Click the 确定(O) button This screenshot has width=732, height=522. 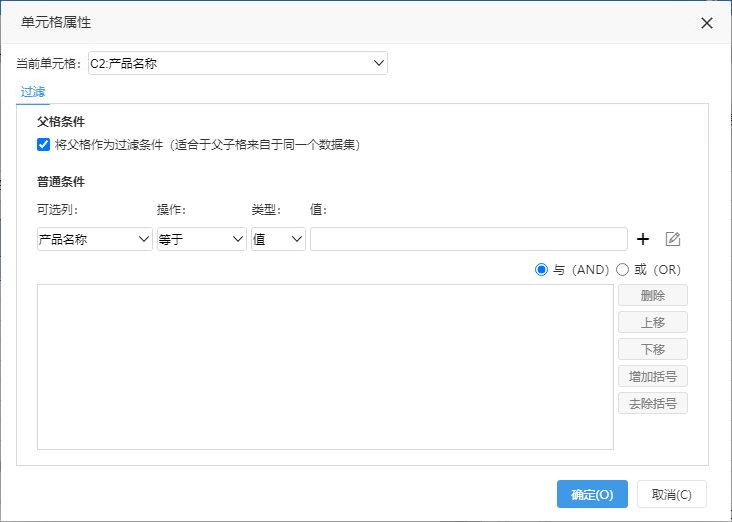[x=592, y=494]
